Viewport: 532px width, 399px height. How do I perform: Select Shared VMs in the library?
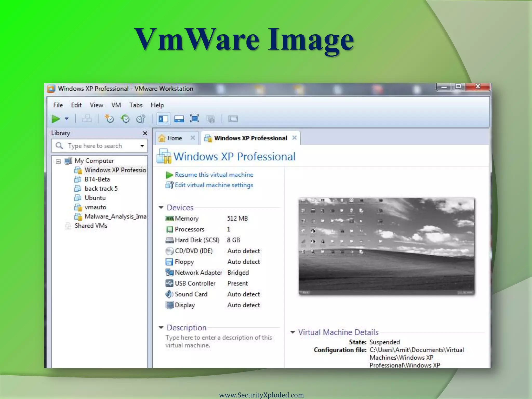pos(91,226)
